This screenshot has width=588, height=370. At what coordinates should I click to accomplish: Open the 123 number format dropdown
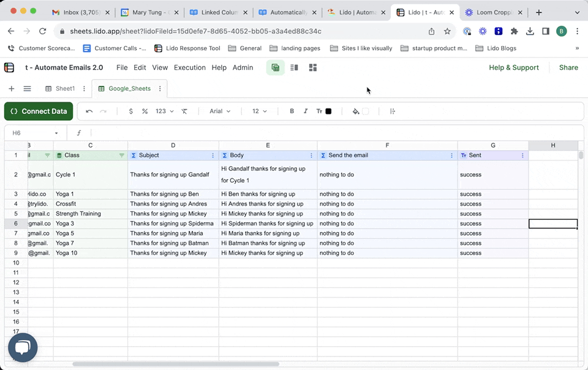coord(164,111)
